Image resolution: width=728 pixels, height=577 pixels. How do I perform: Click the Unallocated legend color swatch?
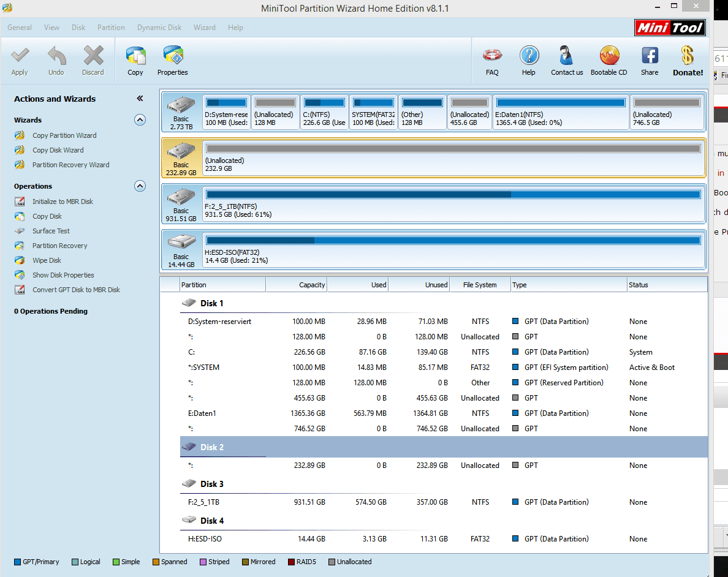tap(332, 562)
